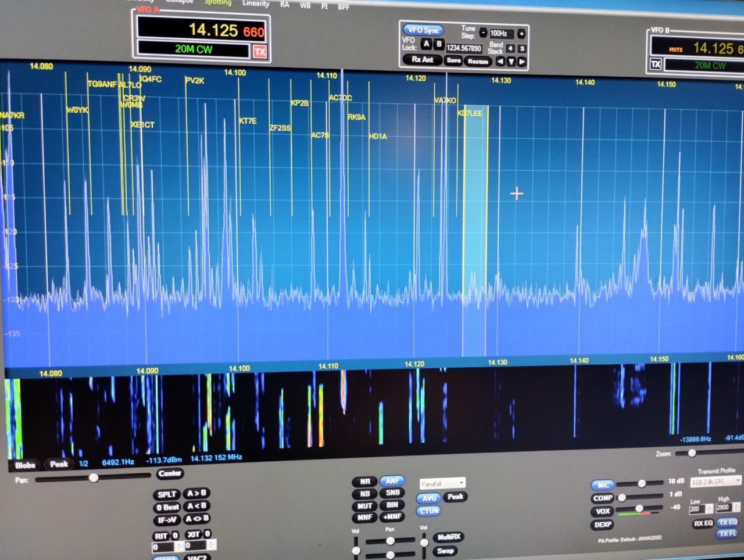This screenshot has height=560, width=744.
Task: Click the VFO A TX indicator
Action: pyautogui.click(x=259, y=52)
